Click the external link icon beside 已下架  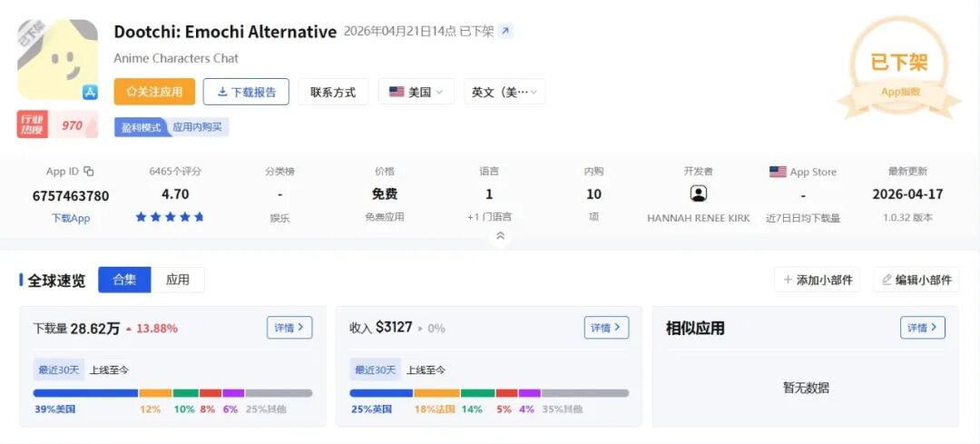point(505,31)
